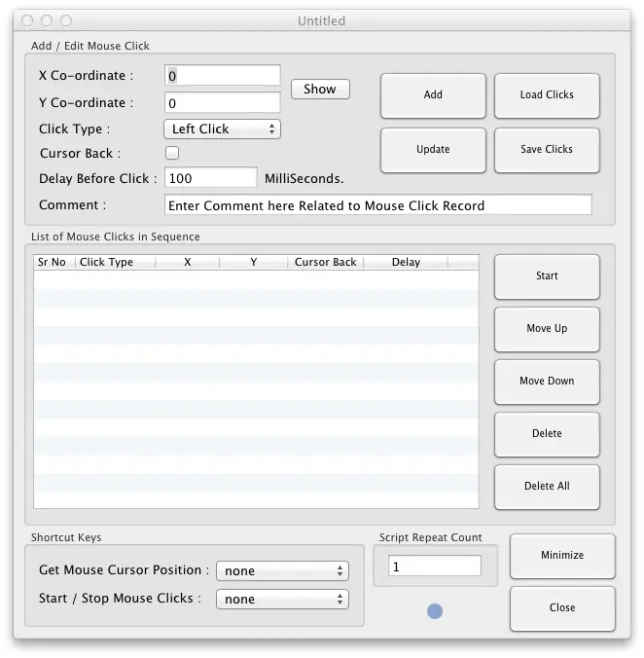Click the Update button
The image size is (644, 658).
[433, 150]
